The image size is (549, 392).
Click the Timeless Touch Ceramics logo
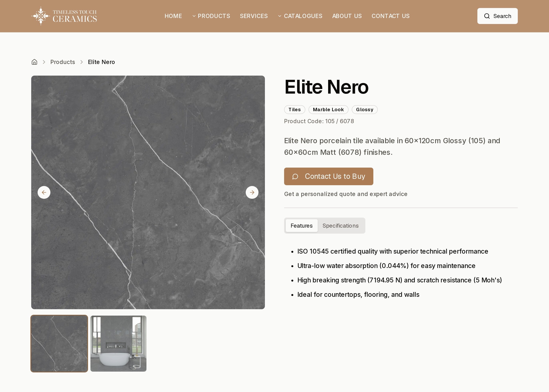[64, 16]
